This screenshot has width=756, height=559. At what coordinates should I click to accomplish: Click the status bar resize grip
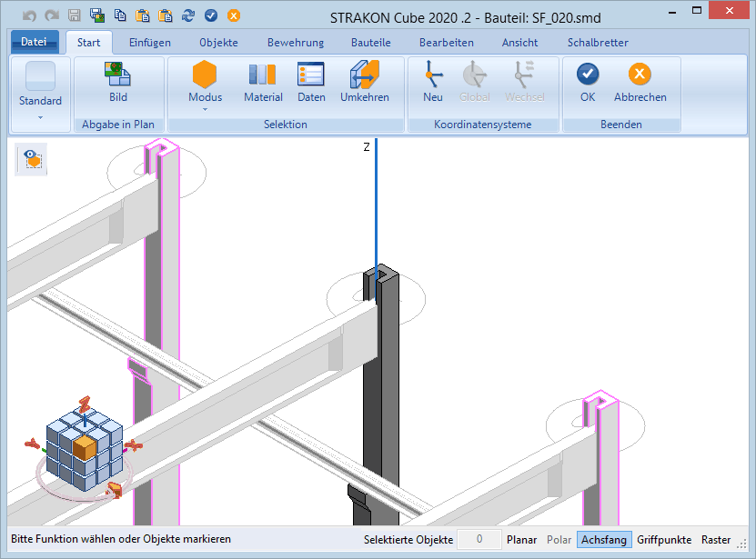[x=741, y=544]
